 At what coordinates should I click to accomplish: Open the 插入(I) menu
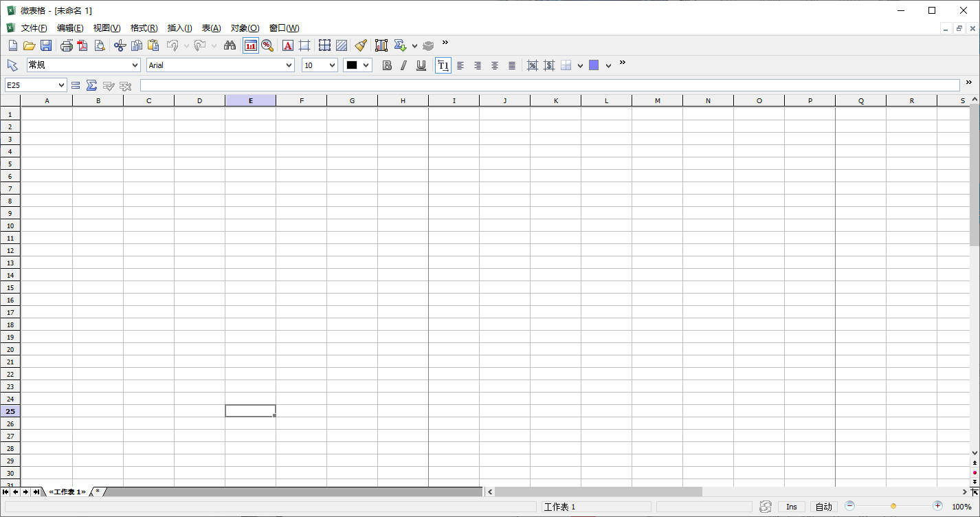(x=179, y=28)
